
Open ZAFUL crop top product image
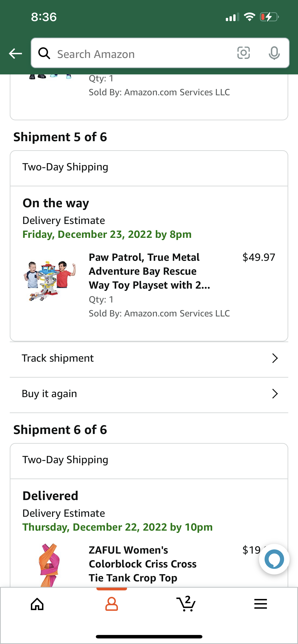click(x=49, y=565)
